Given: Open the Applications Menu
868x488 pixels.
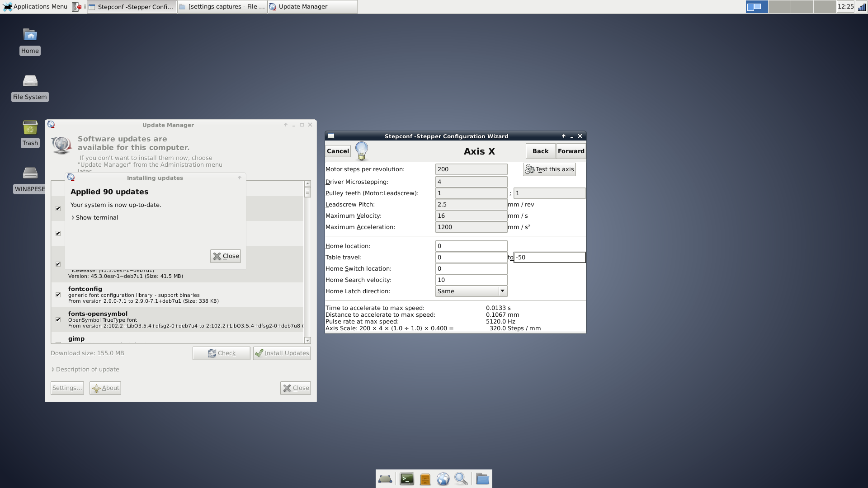Looking at the screenshot, I should point(35,7).
